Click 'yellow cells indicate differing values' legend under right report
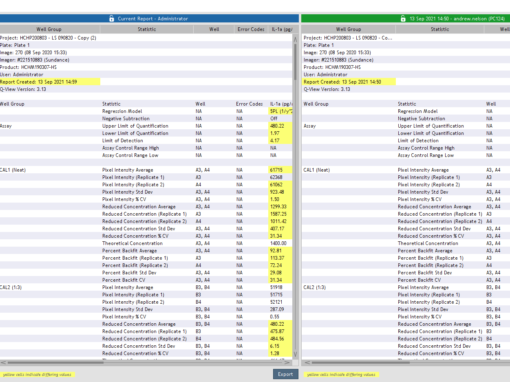Image resolution: width=510 pixels, height=382 pixels. [x=341, y=375]
